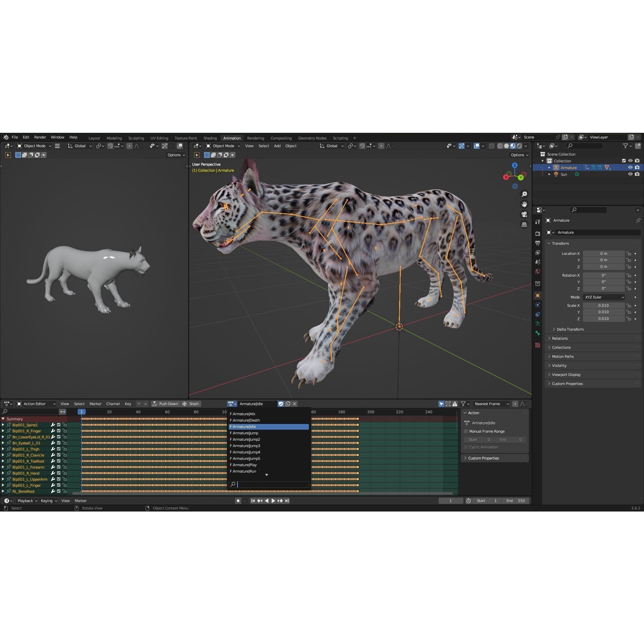Activate the camera view icon in viewport sidebar
Image resolution: width=644 pixels, height=644 pixels.
point(524,215)
